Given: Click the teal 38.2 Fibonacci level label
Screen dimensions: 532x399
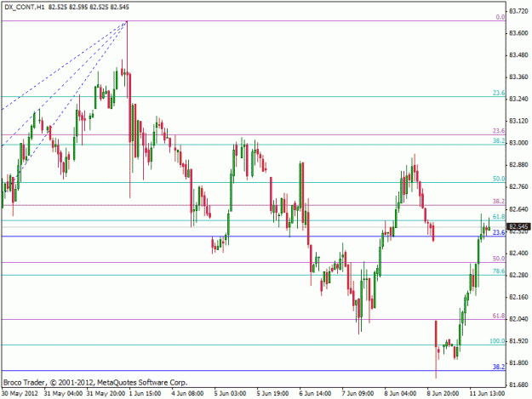Looking at the screenshot, I should pos(499,140).
